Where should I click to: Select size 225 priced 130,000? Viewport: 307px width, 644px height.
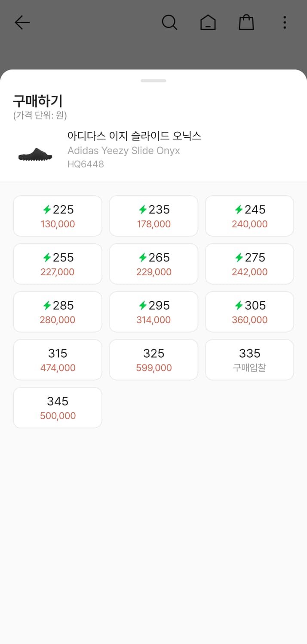click(x=58, y=216)
